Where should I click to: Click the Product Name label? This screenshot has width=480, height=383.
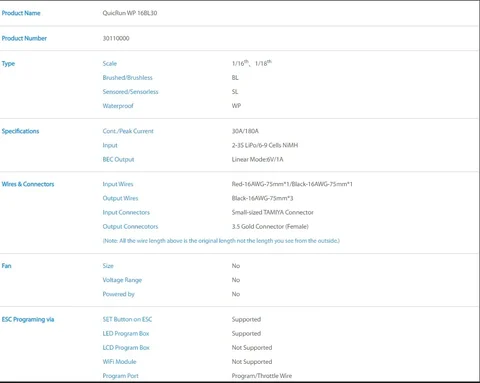tap(21, 13)
